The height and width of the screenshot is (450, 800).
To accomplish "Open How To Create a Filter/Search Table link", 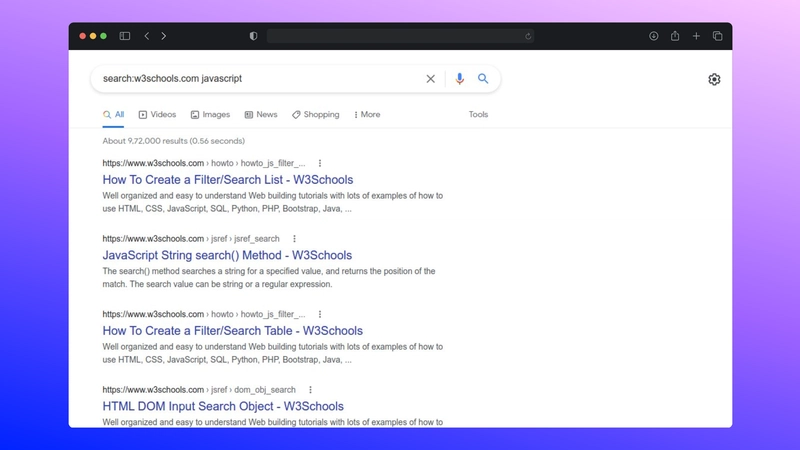I will (232, 331).
